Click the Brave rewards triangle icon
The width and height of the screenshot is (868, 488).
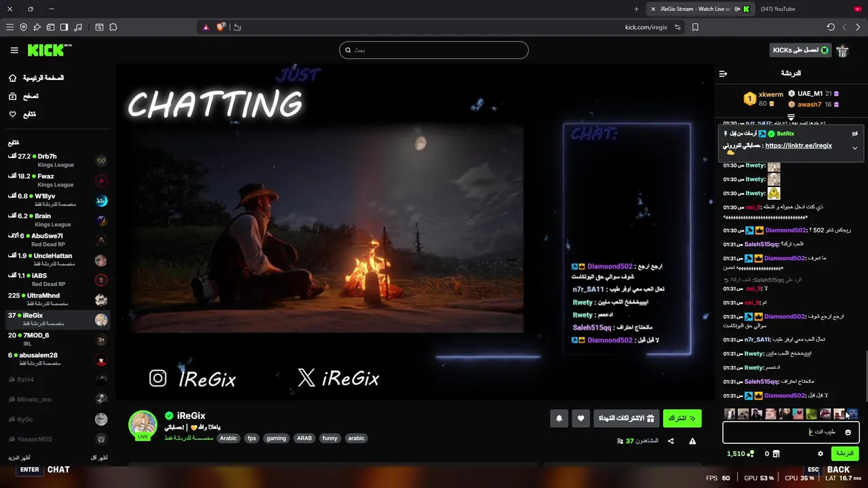205,27
